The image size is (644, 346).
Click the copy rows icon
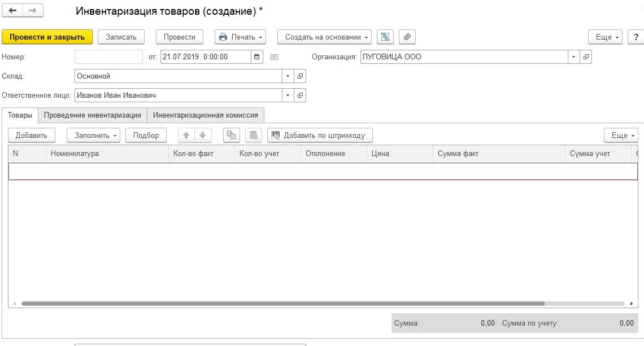(231, 135)
